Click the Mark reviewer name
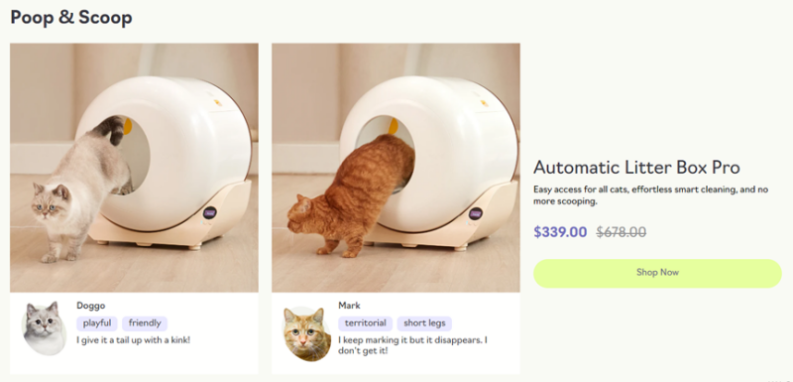Viewport: 793px width, 382px height. tap(349, 306)
